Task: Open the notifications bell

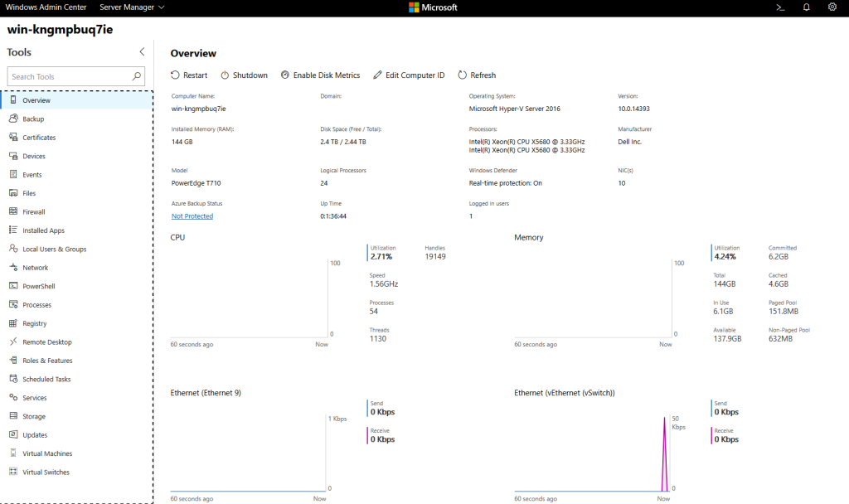Action: [x=806, y=7]
